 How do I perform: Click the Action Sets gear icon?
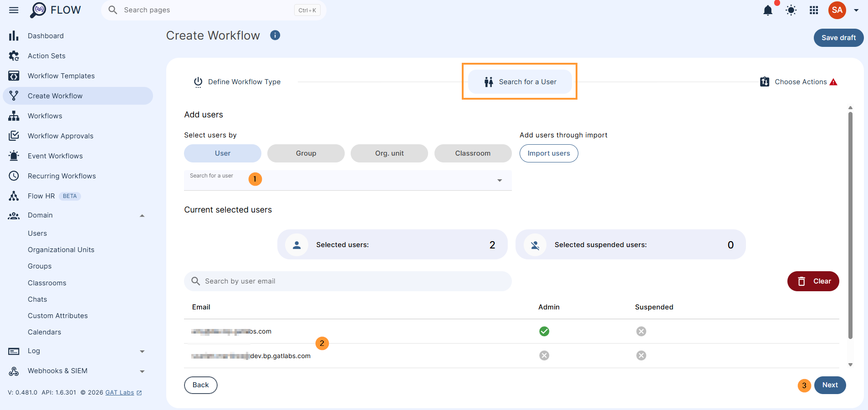pos(14,56)
